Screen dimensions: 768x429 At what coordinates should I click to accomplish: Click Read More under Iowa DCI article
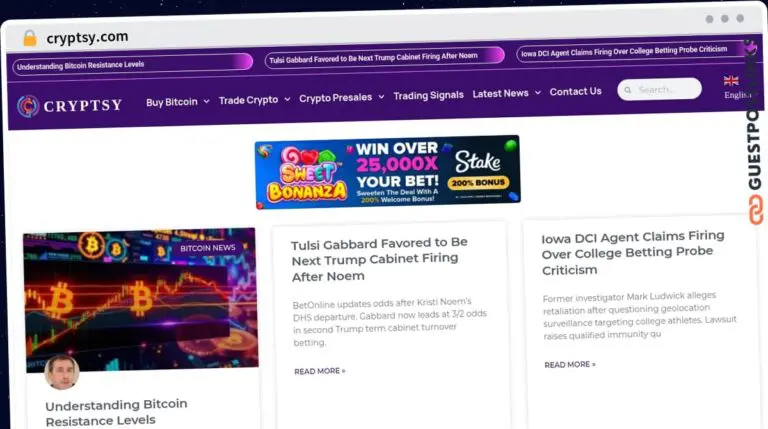tap(570, 365)
